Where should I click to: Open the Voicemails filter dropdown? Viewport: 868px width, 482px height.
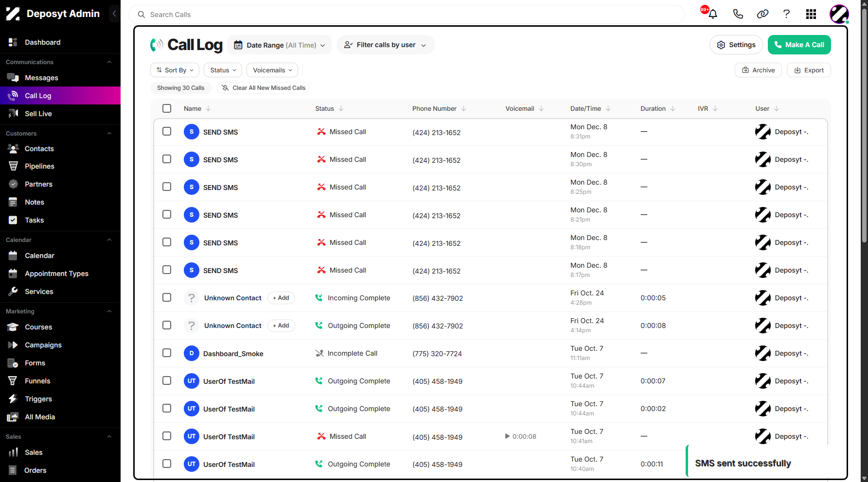point(272,70)
